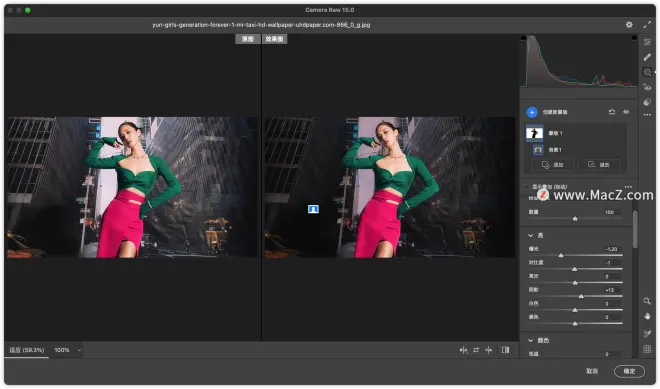Open more image settings dots in right toolbar
This screenshot has width=660, height=389.
[647, 115]
